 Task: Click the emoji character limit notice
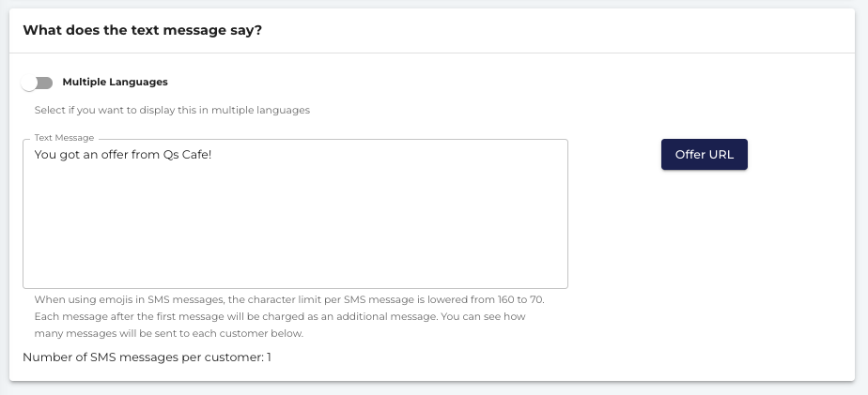[289, 300]
